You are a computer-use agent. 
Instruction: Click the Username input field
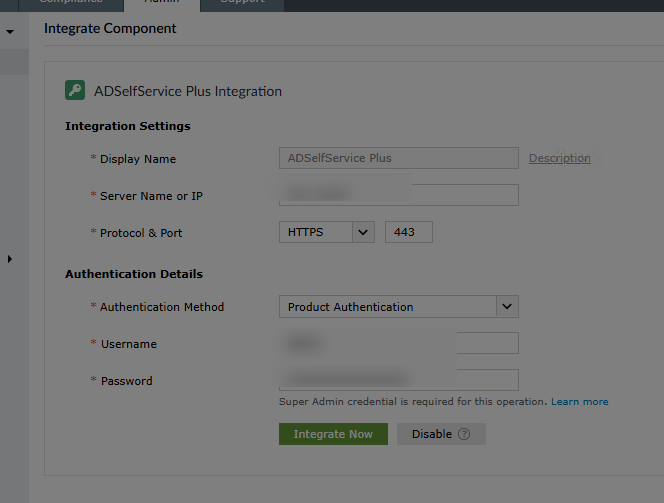click(399, 343)
